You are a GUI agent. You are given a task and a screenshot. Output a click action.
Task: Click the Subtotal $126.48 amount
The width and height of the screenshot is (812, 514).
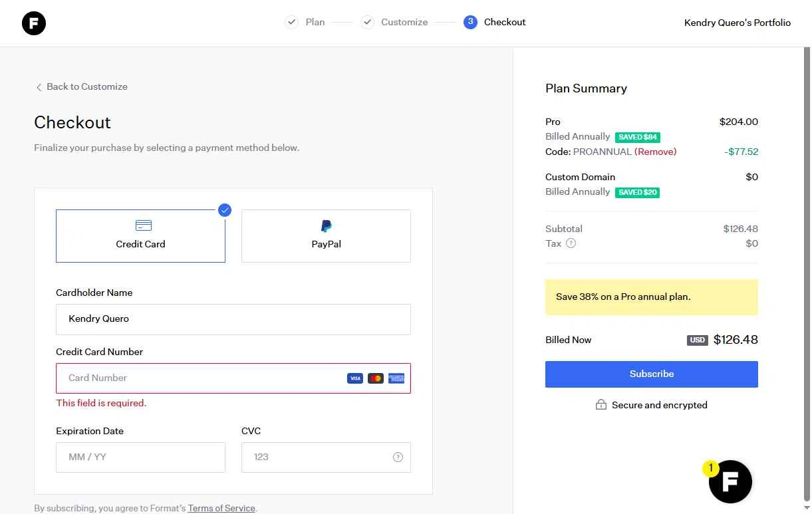tap(741, 229)
